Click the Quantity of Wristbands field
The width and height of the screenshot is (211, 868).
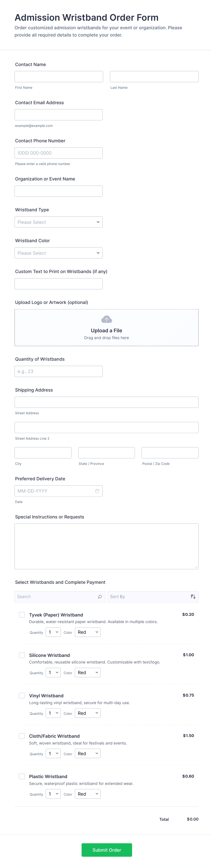tap(59, 371)
